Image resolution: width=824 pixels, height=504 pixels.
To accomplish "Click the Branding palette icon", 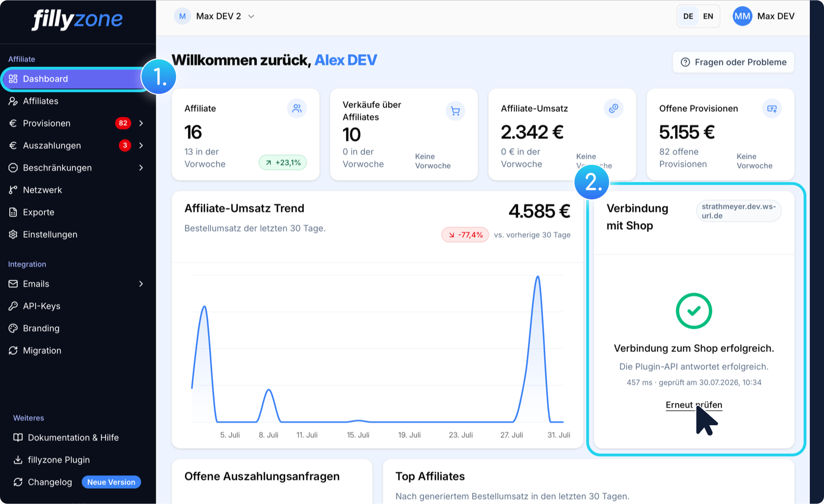I will pyautogui.click(x=13, y=329).
